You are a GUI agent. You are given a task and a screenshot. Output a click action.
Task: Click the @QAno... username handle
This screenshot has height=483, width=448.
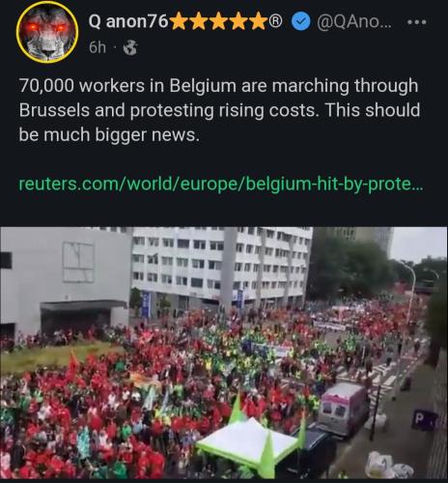(354, 21)
